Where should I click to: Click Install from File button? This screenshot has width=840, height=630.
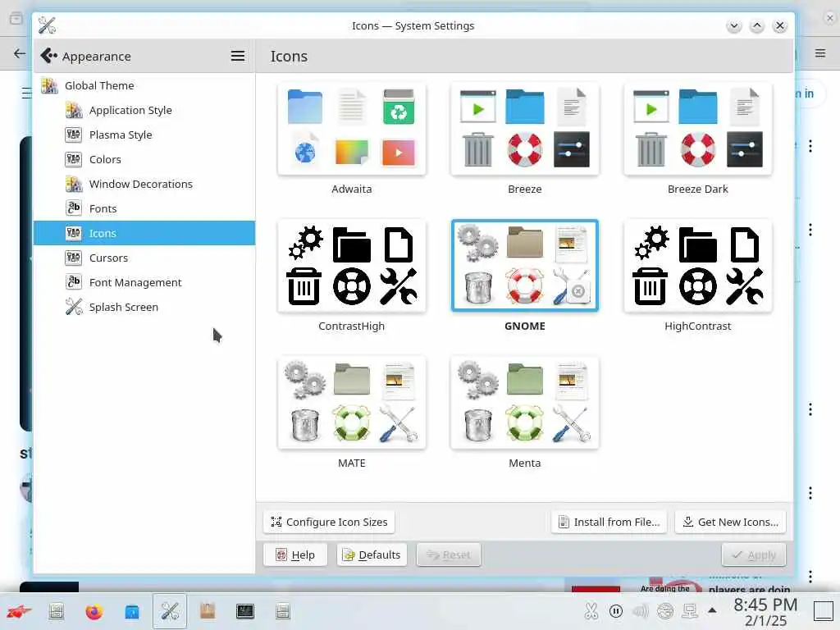609,523
